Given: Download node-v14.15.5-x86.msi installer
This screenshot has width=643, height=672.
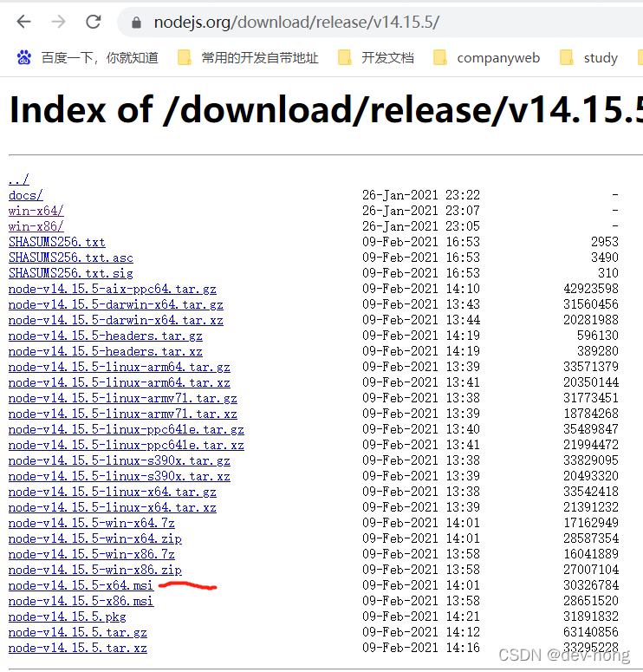Looking at the screenshot, I should (81, 601).
